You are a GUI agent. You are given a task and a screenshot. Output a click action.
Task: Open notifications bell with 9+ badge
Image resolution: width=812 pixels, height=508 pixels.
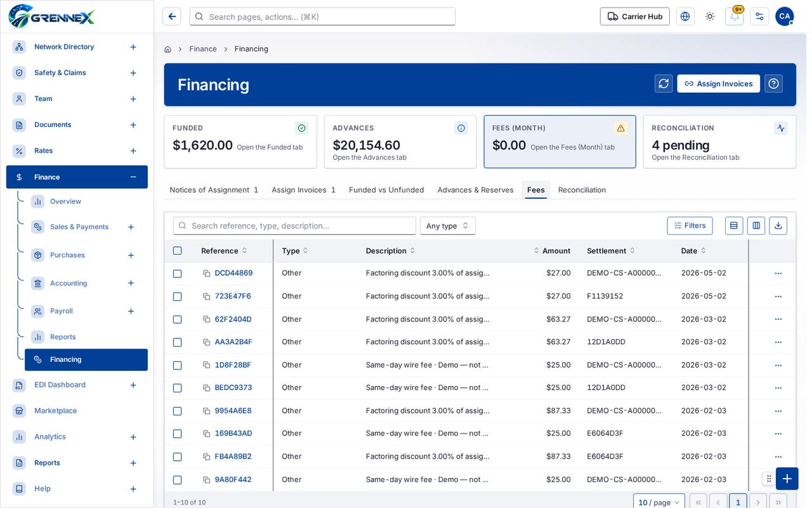tap(735, 17)
